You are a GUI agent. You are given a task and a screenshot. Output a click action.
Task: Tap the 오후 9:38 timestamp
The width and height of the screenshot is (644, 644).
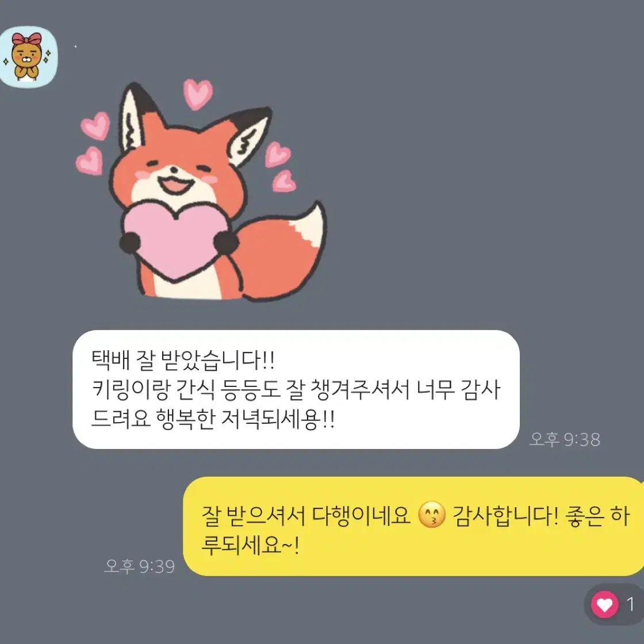pyautogui.click(x=565, y=439)
